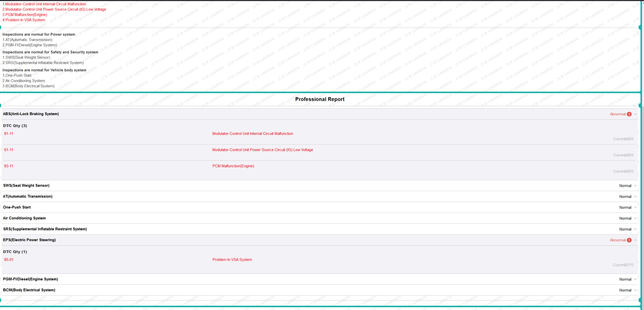Select DTC code 61-11

9,150
